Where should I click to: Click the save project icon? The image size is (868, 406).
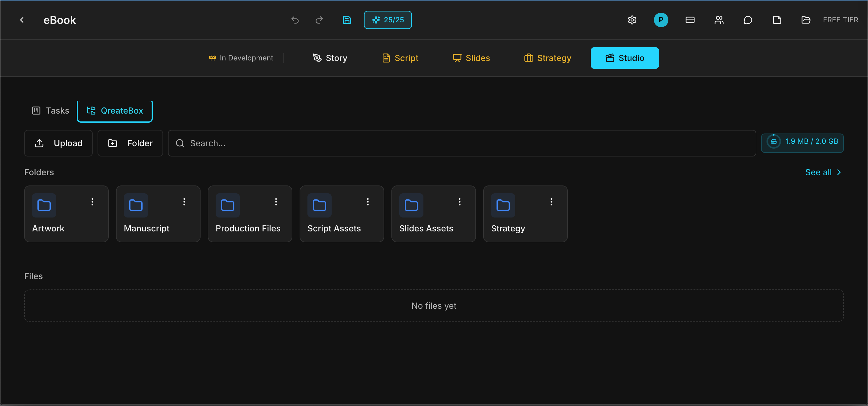tap(347, 20)
